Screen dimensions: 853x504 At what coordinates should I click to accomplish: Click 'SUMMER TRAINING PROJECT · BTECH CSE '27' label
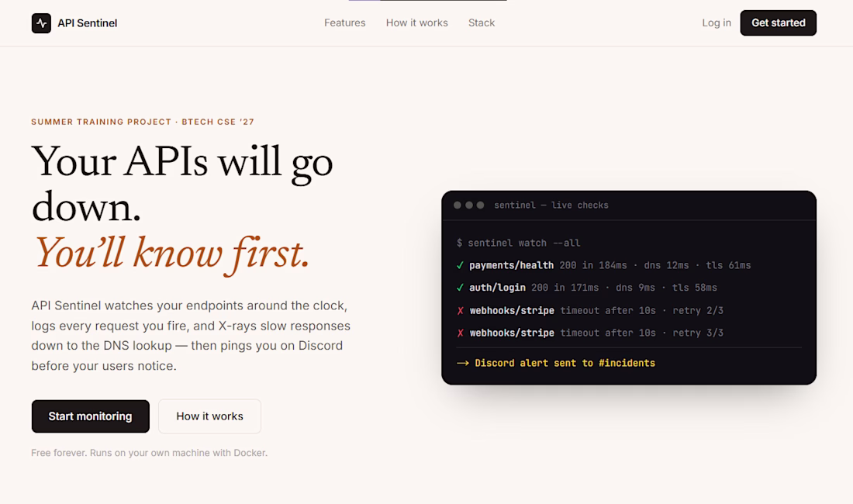(x=143, y=122)
